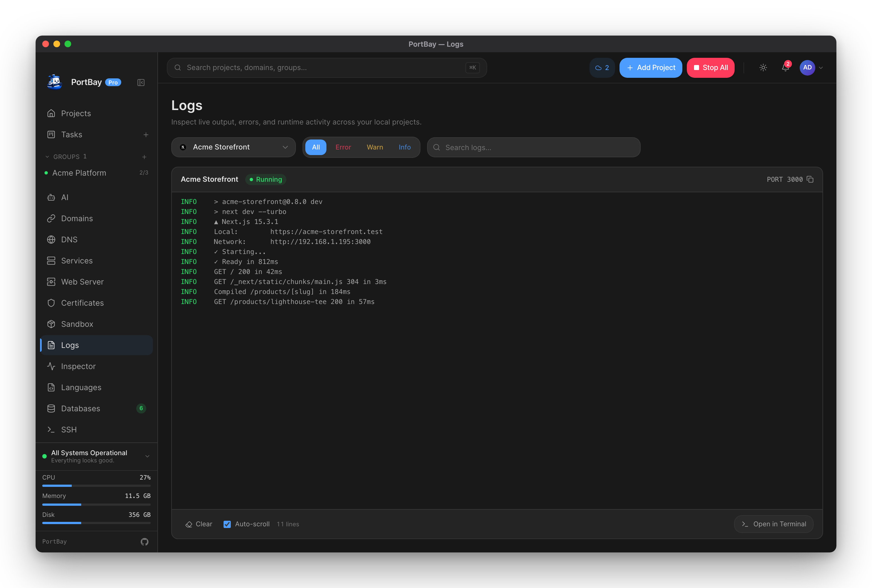This screenshot has height=588, width=872.
Task: Filter logs by Error
Action: point(343,147)
